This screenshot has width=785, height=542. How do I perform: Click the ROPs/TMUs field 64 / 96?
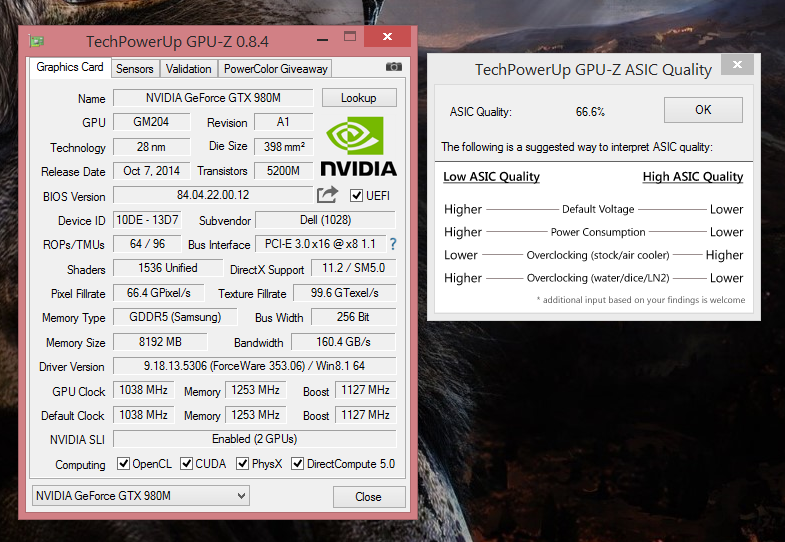pos(147,244)
